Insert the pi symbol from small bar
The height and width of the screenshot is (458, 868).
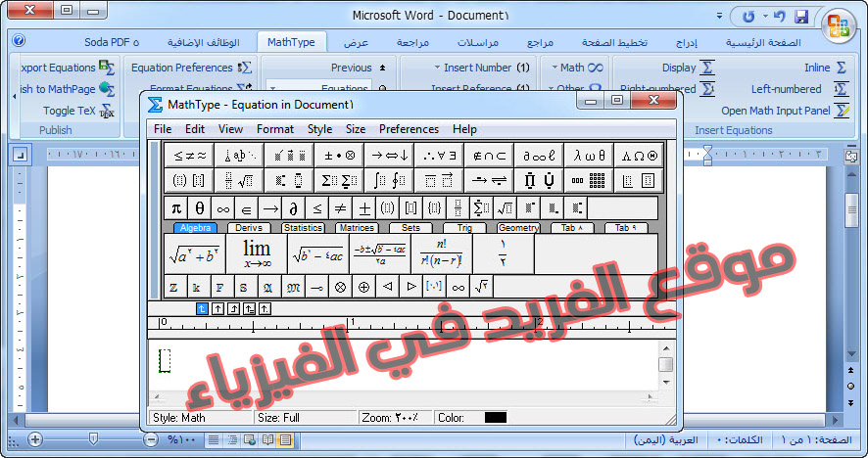pyautogui.click(x=176, y=208)
